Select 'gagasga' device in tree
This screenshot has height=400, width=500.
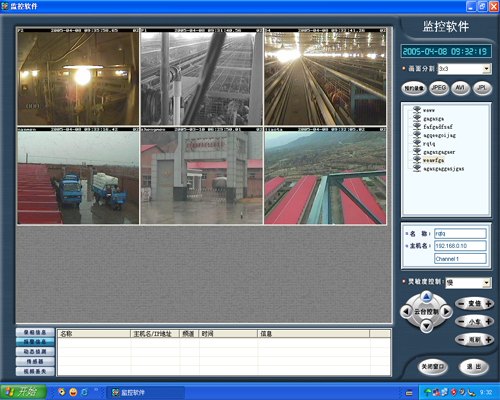coord(433,119)
